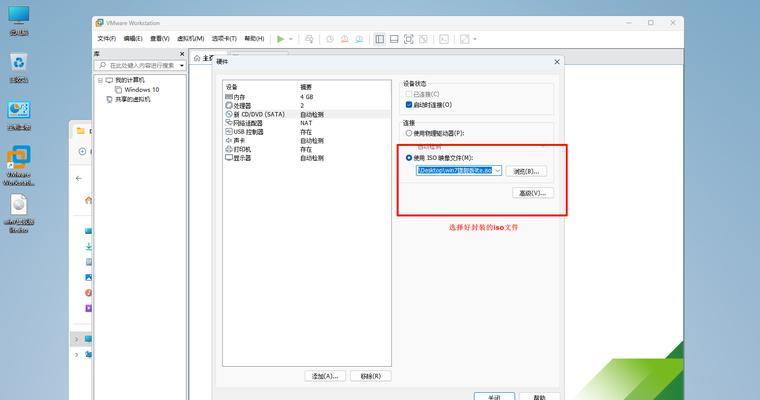Click the stretch guest display icon
The height and width of the screenshot is (400, 760).
464,39
